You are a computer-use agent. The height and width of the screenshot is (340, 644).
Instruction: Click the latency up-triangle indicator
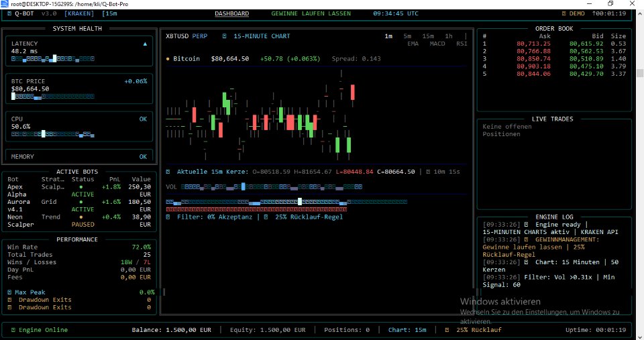pos(145,44)
